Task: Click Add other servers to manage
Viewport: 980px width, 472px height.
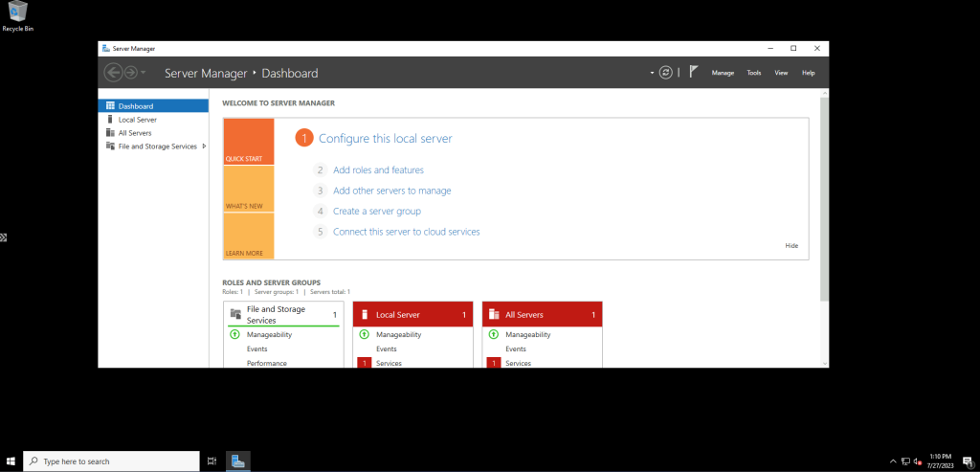Action: coord(391,191)
